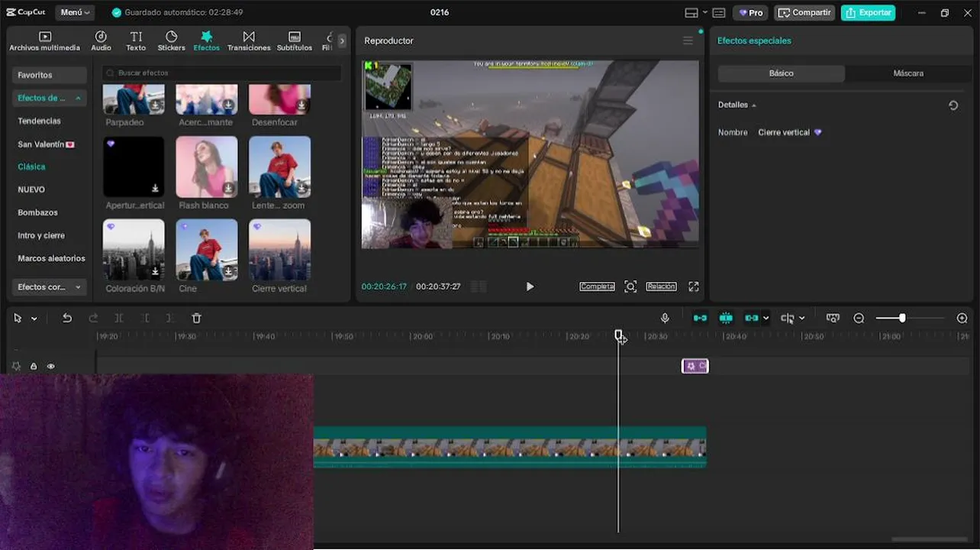Select the Apertura vertical effect thumbnail
Image resolution: width=980 pixels, height=550 pixels.
(134, 167)
